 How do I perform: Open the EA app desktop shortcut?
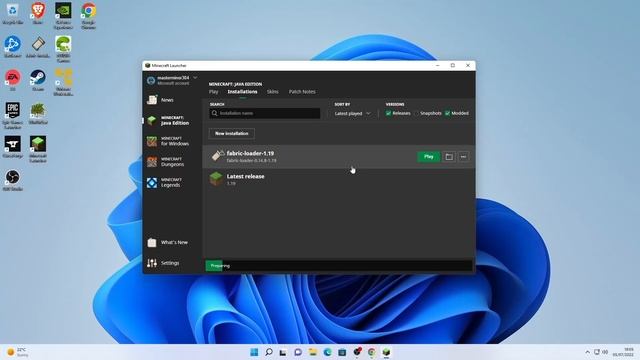point(13,80)
